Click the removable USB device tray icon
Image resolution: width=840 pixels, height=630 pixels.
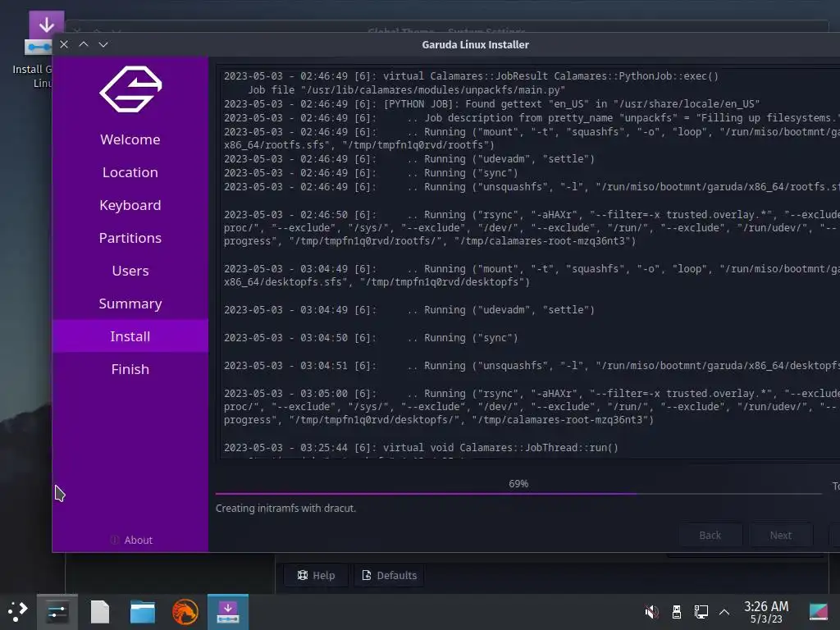point(677,612)
